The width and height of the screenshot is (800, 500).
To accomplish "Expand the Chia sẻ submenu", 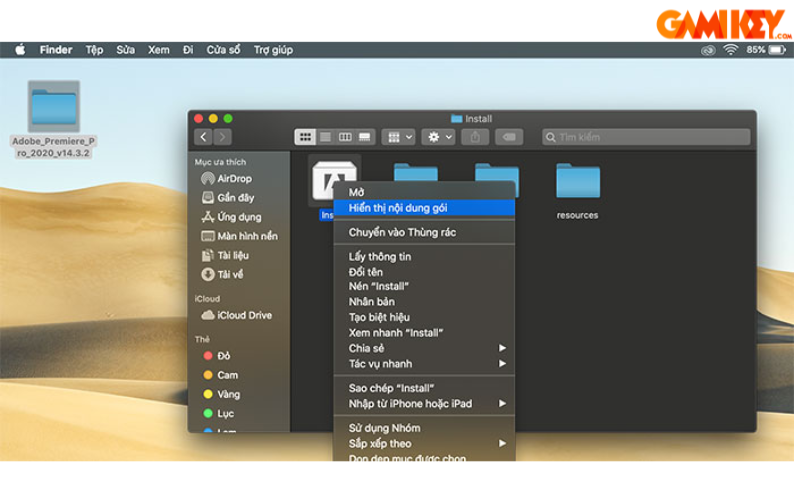I will coord(424,348).
